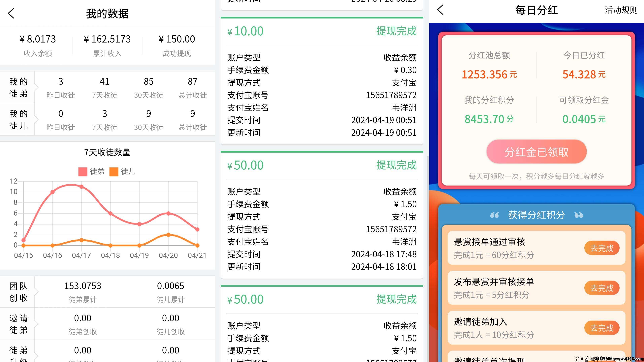Click 收入余额 value ¥8.0173
The height and width of the screenshot is (362, 644).
pyautogui.click(x=38, y=39)
